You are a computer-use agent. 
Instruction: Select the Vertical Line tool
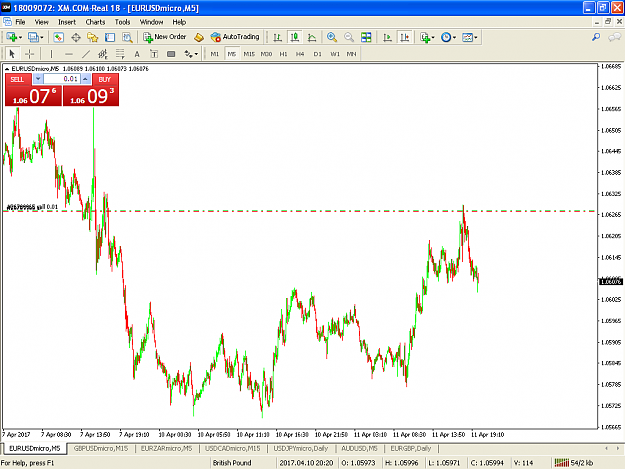(x=51, y=53)
